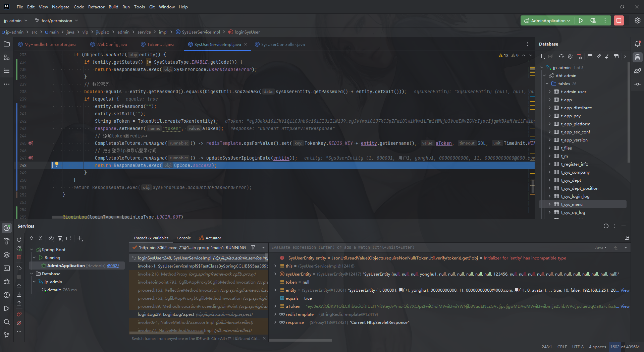Collapse the jp-admin data source in Database panel
This screenshot has height=352, width=644.
(x=542, y=67)
